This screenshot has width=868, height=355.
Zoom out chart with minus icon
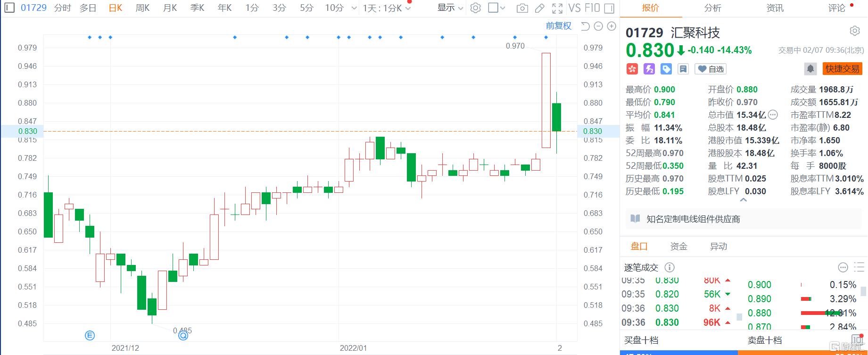click(x=598, y=26)
